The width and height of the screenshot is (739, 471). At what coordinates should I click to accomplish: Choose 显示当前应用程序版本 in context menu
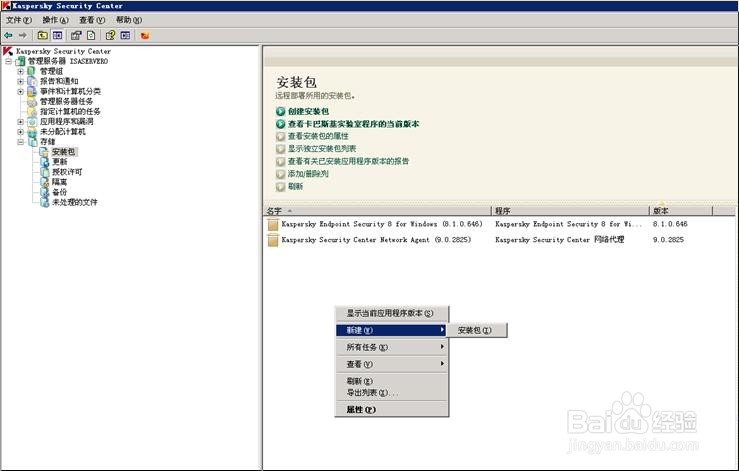pos(392,313)
